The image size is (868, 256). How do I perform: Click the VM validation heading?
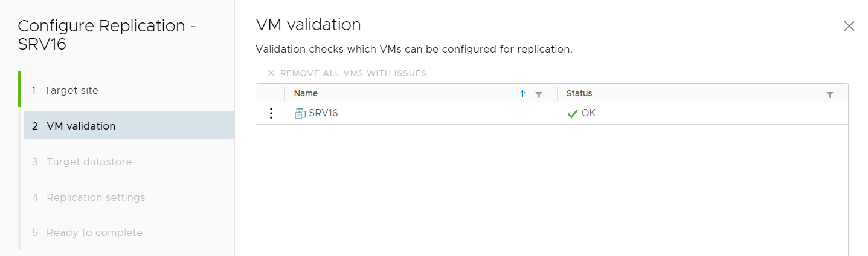(308, 25)
